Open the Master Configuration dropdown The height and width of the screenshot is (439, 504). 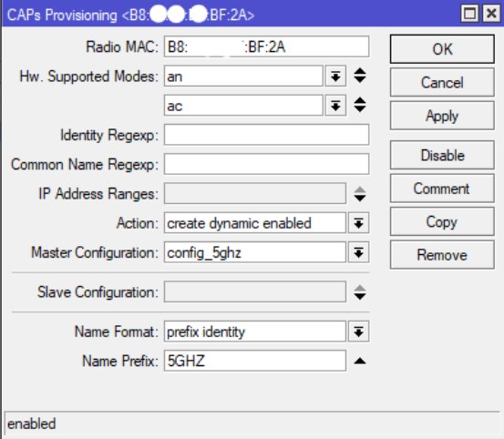click(359, 252)
